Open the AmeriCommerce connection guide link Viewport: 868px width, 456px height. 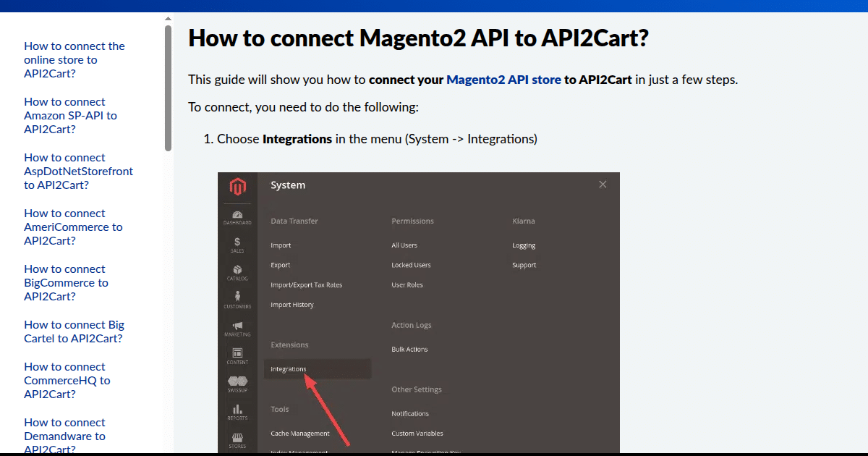[73, 227]
